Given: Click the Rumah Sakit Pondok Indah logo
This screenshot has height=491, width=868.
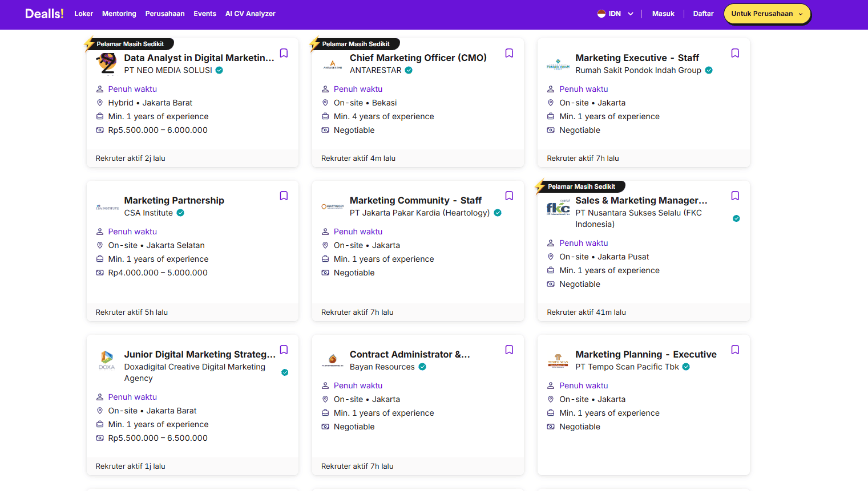Looking at the screenshot, I should [x=558, y=64].
